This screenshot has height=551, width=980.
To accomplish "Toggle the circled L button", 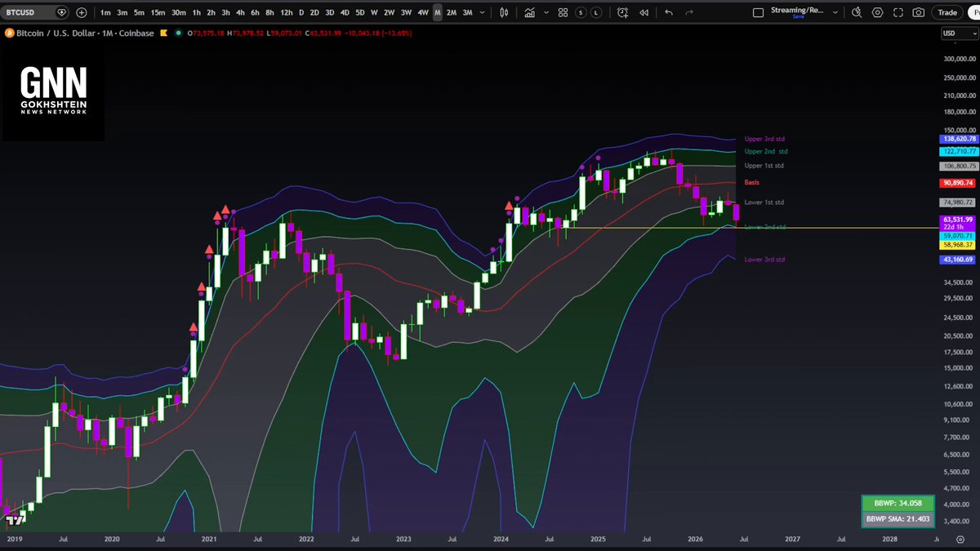I will 596,12.
